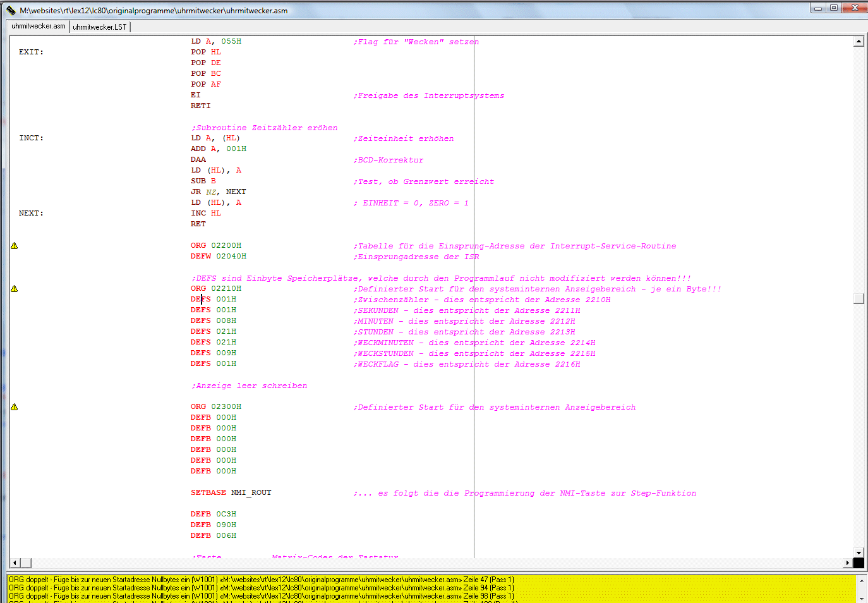Image resolution: width=868 pixels, height=603 pixels.
Task: Click warning icon beside ORG 02300H
Action: click(x=14, y=407)
